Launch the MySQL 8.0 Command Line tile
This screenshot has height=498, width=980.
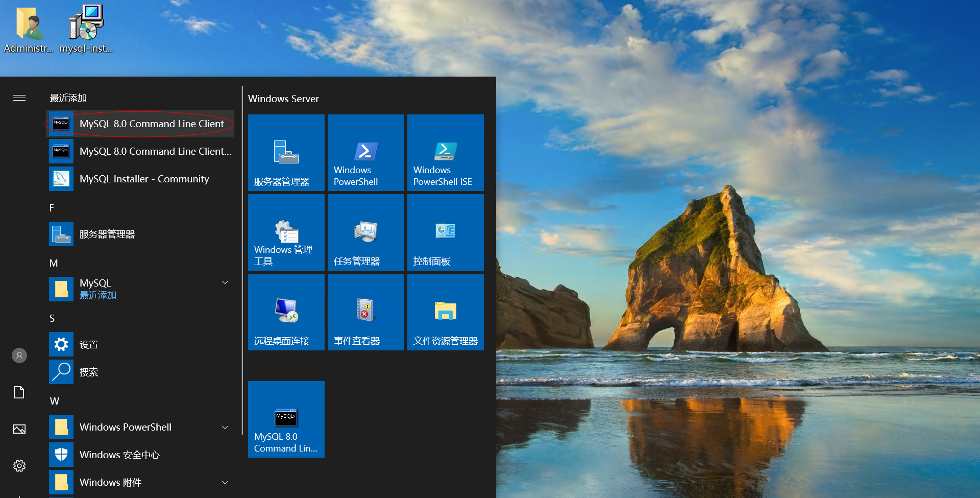(x=286, y=419)
